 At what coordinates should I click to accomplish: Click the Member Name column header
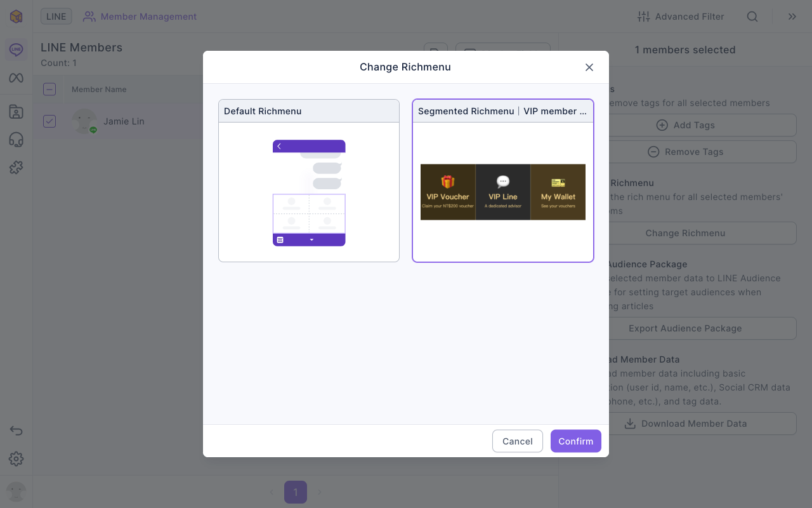tap(99, 90)
